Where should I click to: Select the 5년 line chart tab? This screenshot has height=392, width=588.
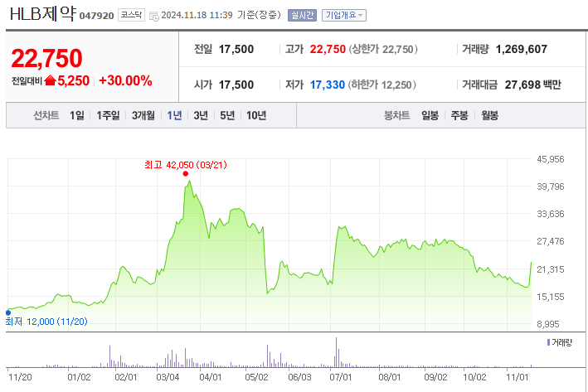227,115
